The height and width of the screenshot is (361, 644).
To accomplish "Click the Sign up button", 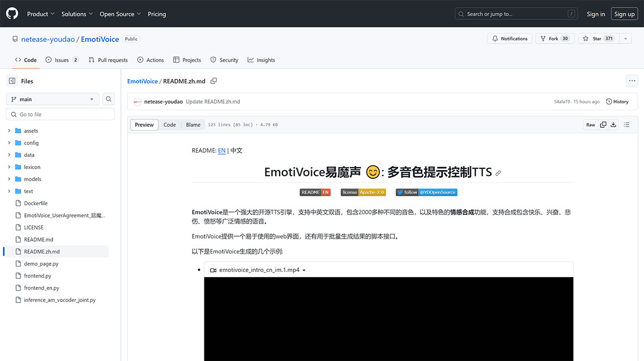I will click(624, 13).
